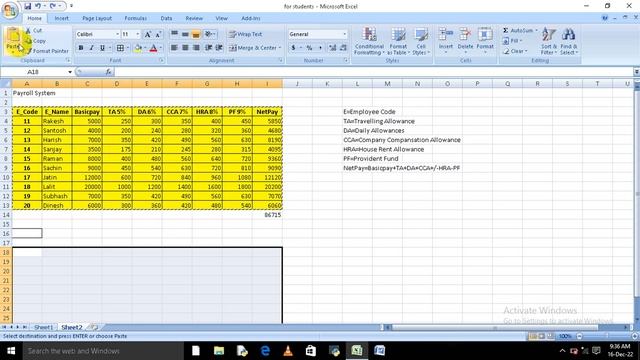Screen dimensions: 640x360
Task: Toggle Bold formatting
Action: [81, 48]
